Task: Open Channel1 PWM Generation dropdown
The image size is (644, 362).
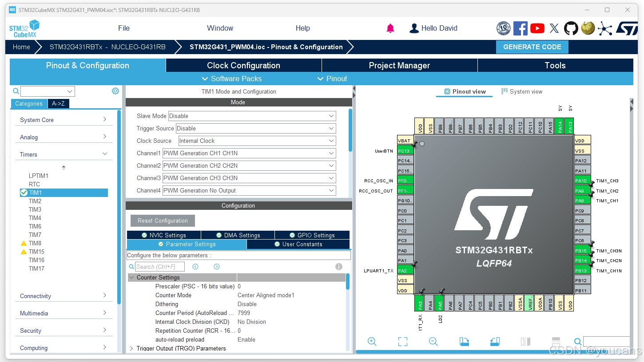Action: tap(249, 153)
